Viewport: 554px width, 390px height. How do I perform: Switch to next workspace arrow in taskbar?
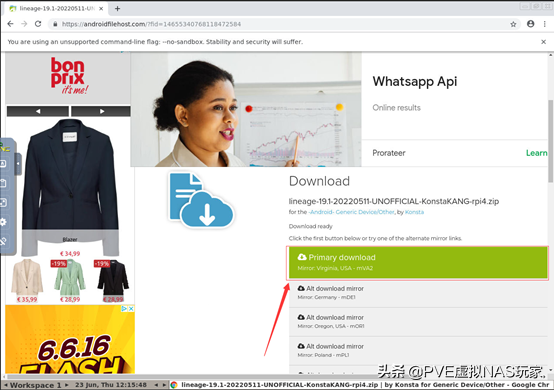pyautogui.click(x=67, y=385)
